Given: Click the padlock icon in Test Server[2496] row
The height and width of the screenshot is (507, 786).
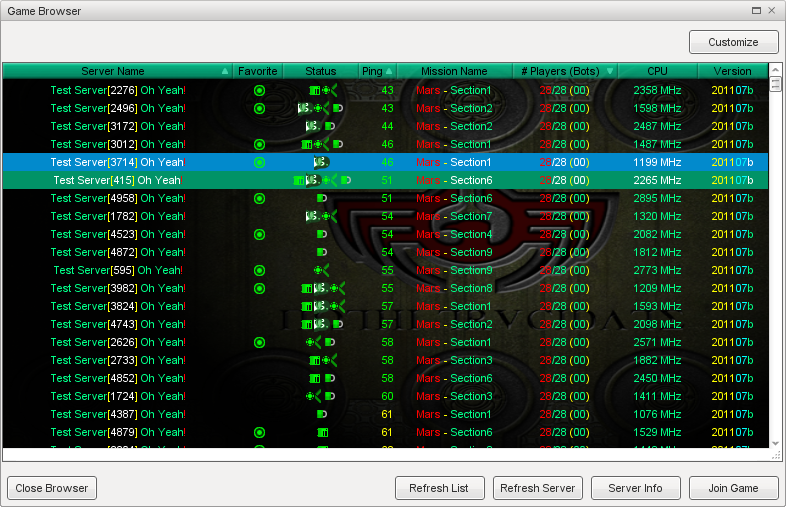Looking at the screenshot, I should pos(338,108).
